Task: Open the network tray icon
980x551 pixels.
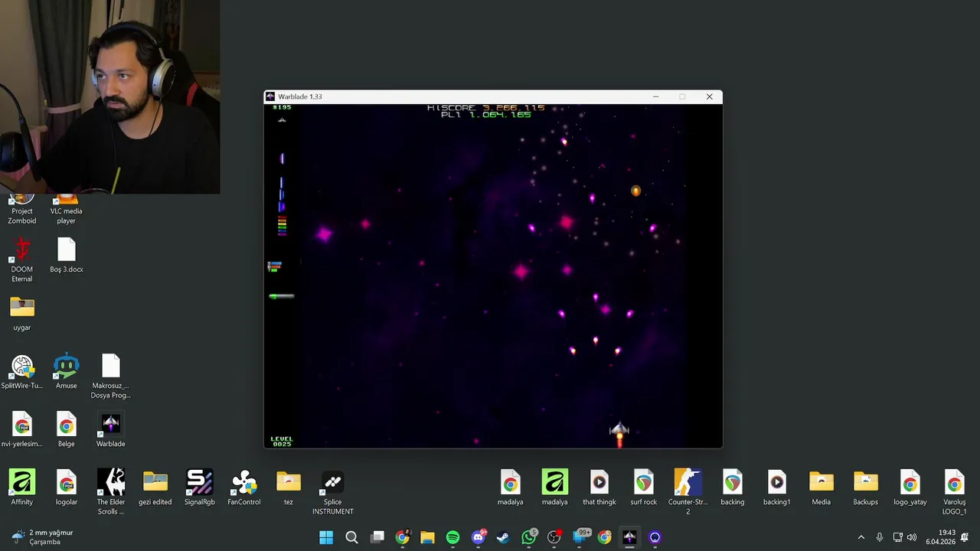Action: [x=898, y=537]
